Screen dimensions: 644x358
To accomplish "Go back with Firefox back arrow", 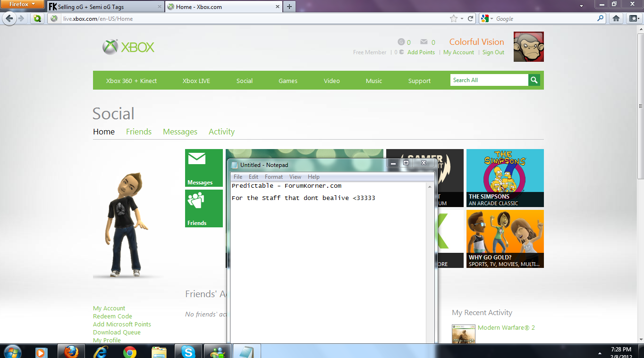I will 10,18.
